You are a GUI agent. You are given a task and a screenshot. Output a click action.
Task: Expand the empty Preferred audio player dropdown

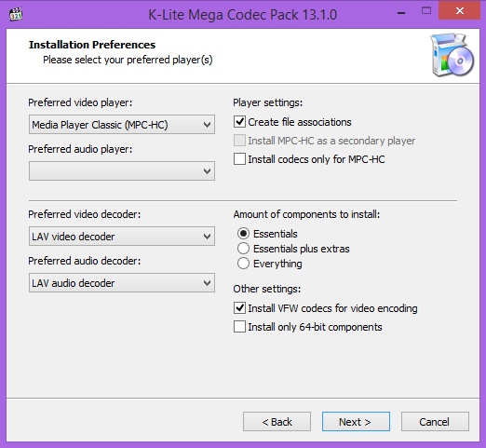click(x=122, y=170)
